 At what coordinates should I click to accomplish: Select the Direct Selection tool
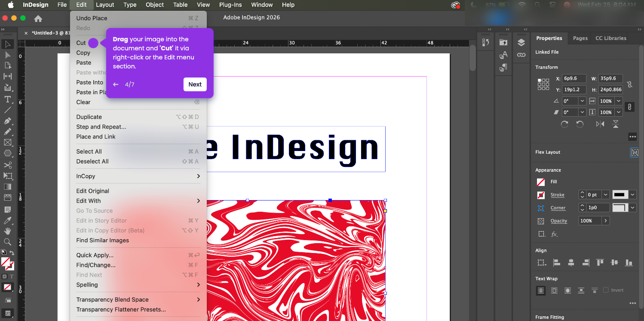point(8,55)
